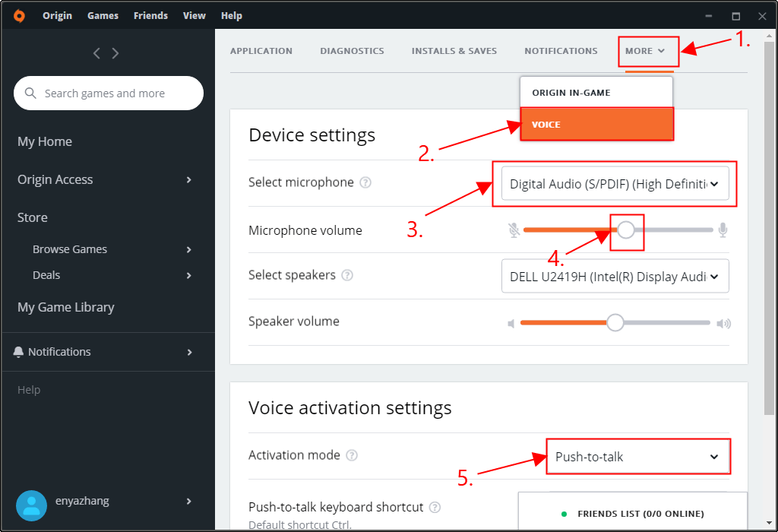The image size is (778, 532).
Task: Click the speaker low volume icon
Action: [x=511, y=324]
